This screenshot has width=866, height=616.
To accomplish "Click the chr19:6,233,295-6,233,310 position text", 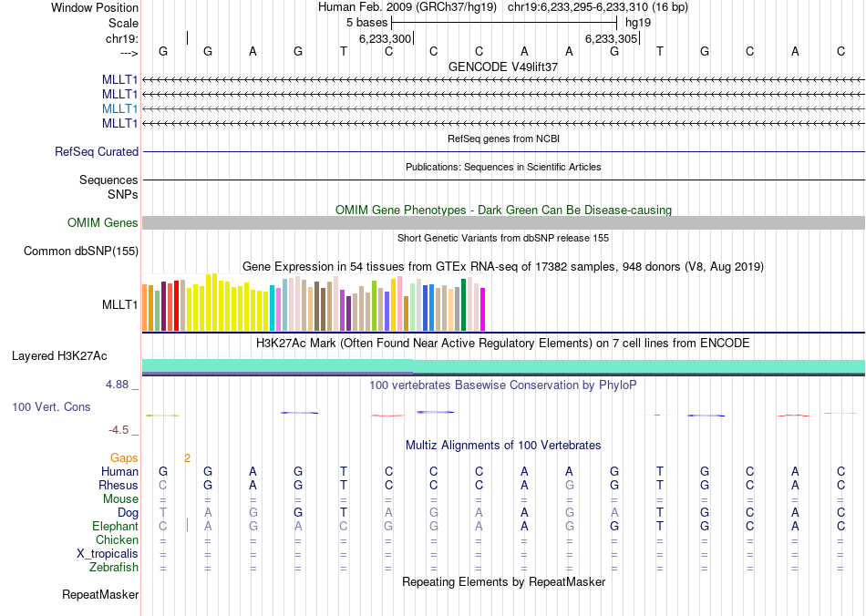I will click(579, 7).
